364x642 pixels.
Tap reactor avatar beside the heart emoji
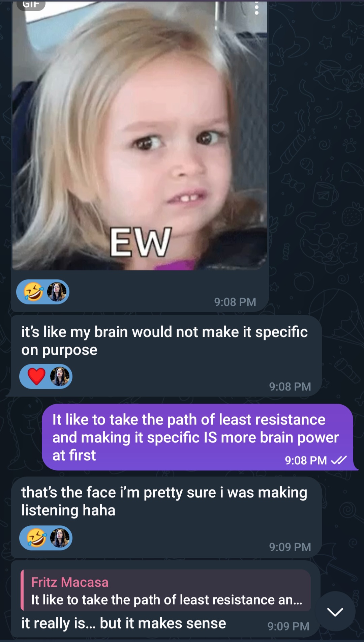(60, 377)
